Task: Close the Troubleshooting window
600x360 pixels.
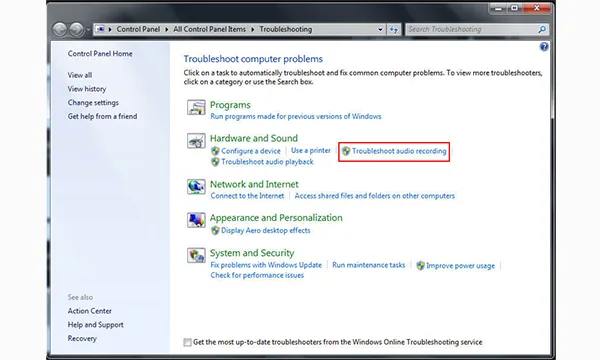Action: (x=537, y=8)
